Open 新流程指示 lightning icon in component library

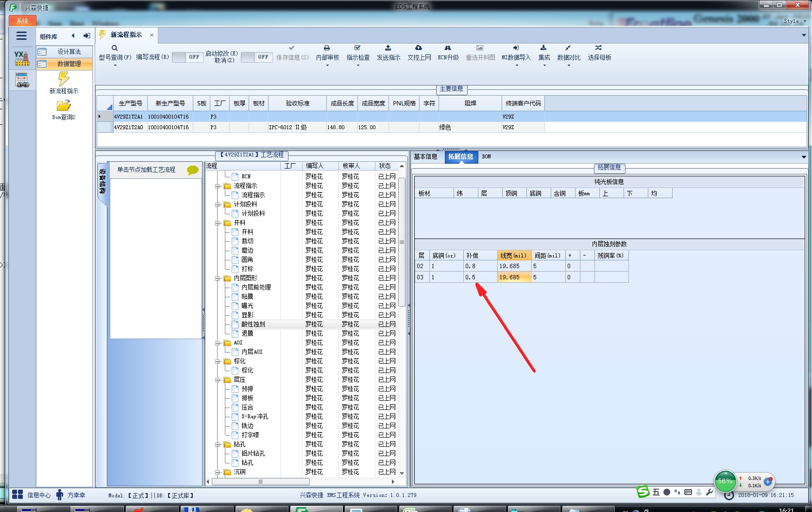[x=64, y=79]
